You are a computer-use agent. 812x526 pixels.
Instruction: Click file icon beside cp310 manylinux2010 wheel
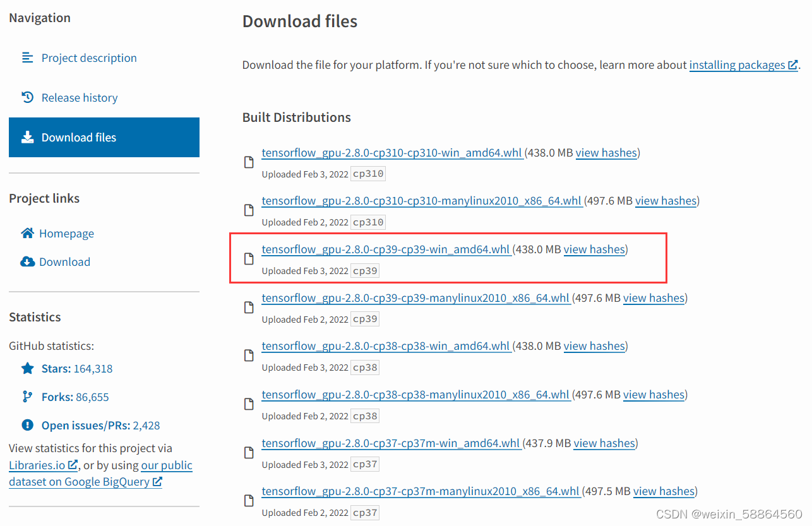coord(249,211)
